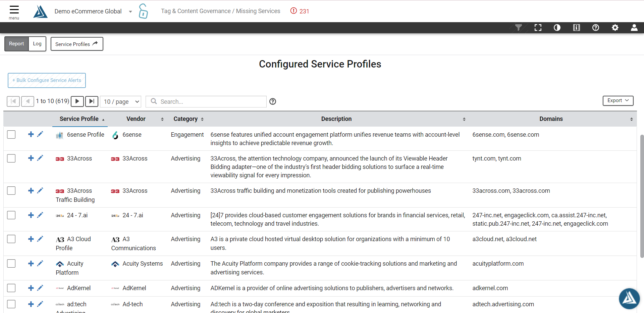This screenshot has height=313, width=644.
Task: Sort by Domains column
Action: tap(553, 119)
